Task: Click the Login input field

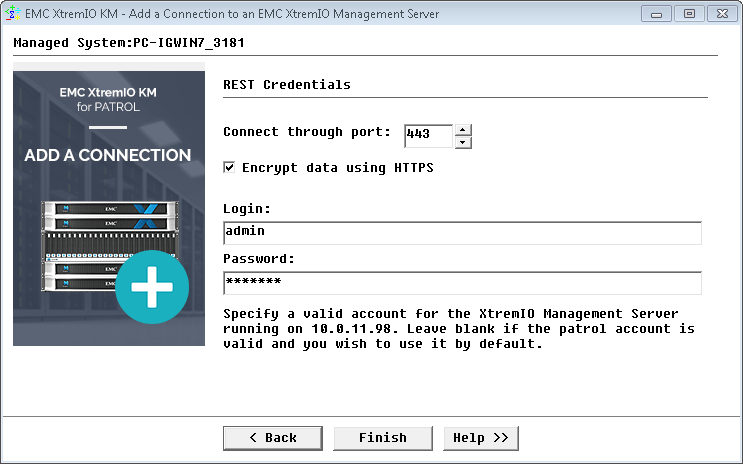Action: click(462, 233)
